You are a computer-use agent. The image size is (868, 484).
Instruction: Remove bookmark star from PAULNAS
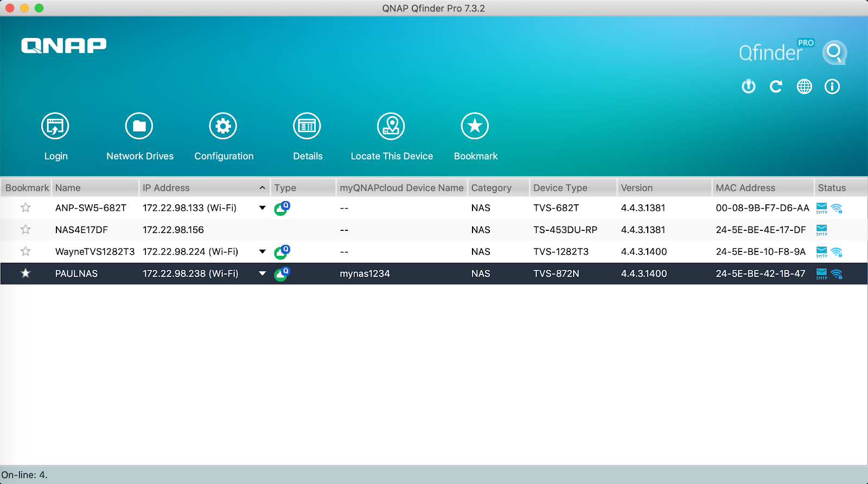(x=25, y=273)
